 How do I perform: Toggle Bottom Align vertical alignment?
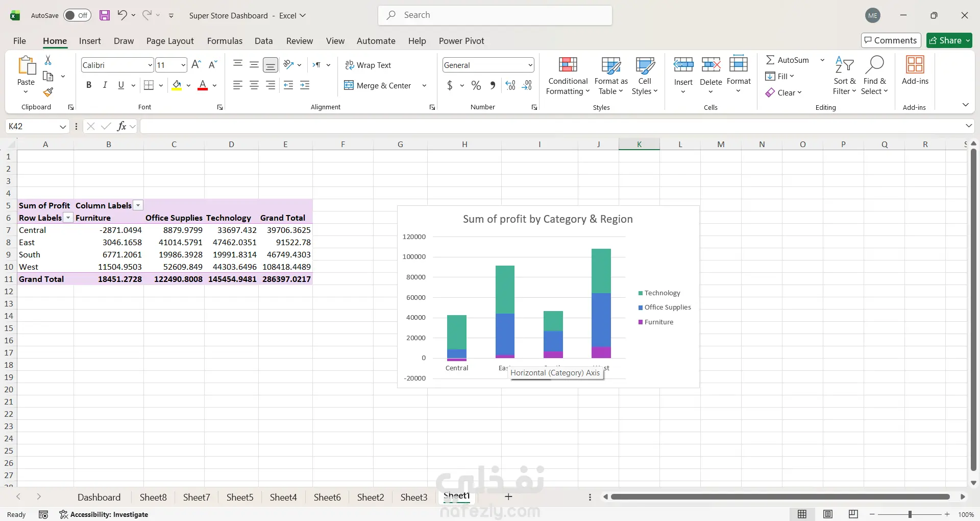click(271, 65)
